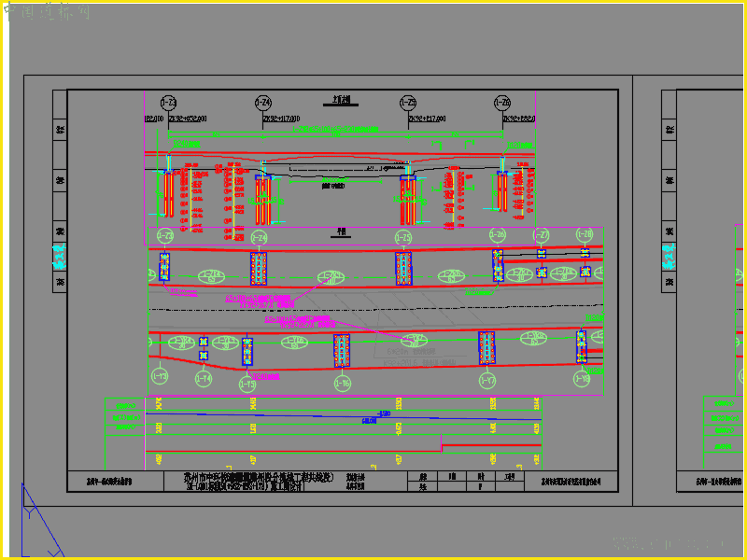Click the project title in title block
The height and width of the screenshot is (560, 747).
(260, 482)
